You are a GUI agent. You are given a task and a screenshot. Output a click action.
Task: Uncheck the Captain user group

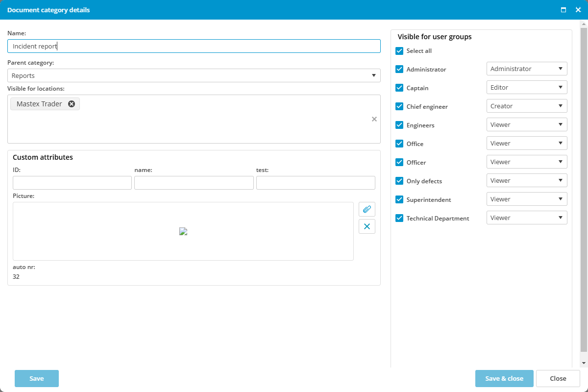(399, 88)
